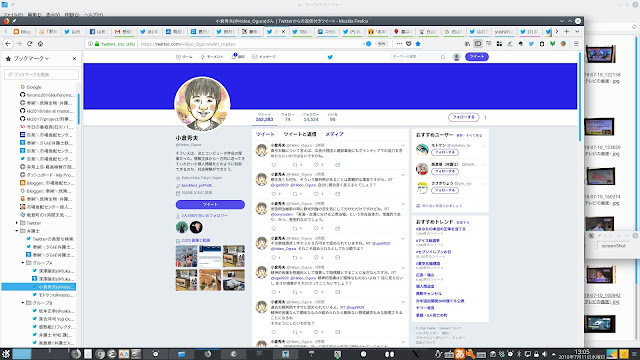
Task: Collapse the グループB bookmark folder
Action: 23,303
